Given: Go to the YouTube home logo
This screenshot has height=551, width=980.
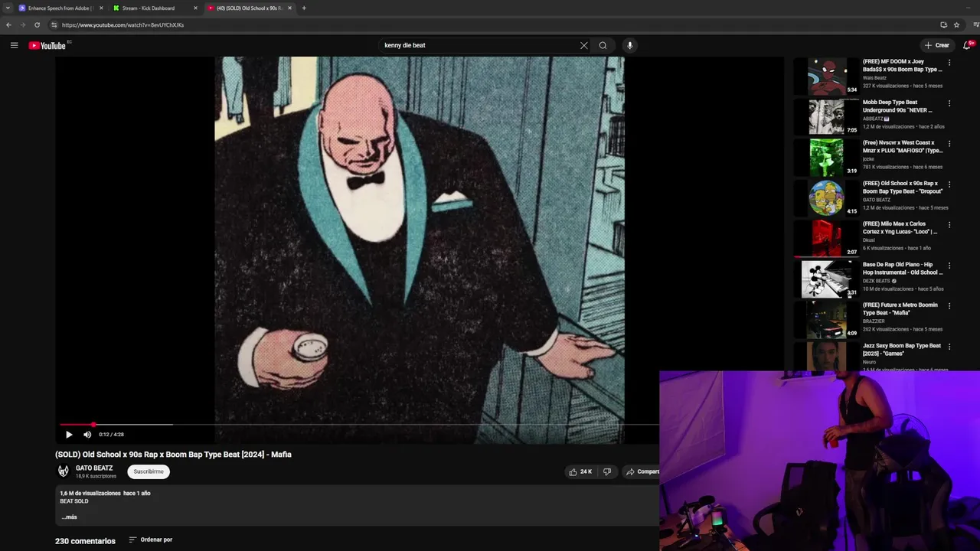Looking at the screenshot, I should [47, 45].
